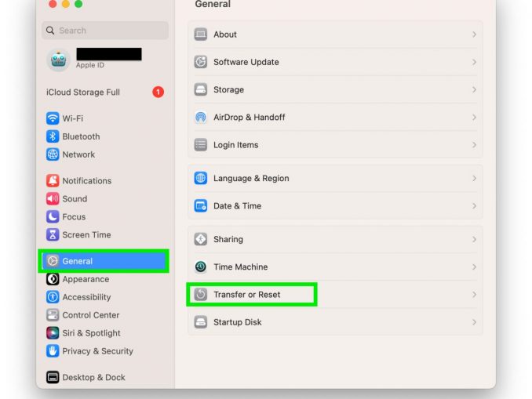Click the Time Machine clock icon
This screenshot has height=399, width=532.
(x=201, y=267)
